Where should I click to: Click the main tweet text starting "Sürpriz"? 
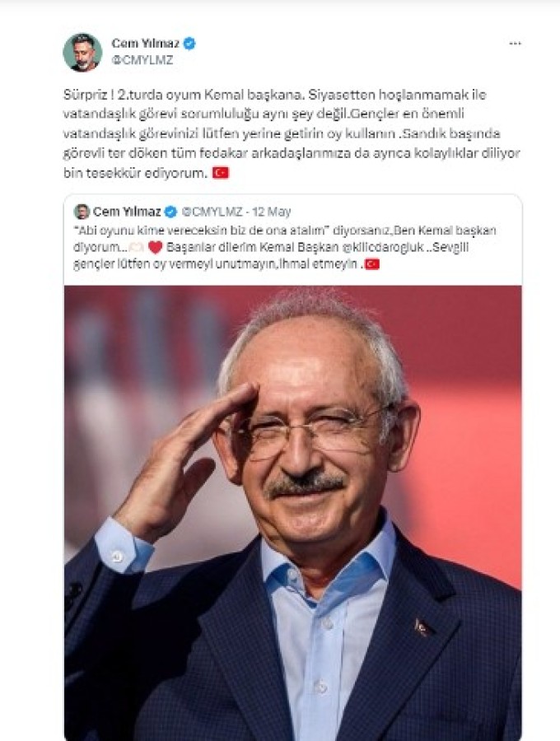pos(292,133)
